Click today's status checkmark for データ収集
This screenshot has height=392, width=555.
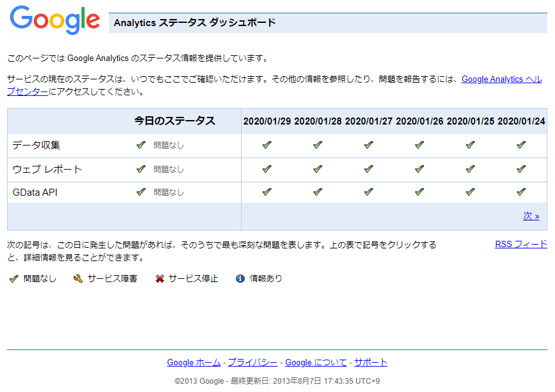tap(141, 145)
